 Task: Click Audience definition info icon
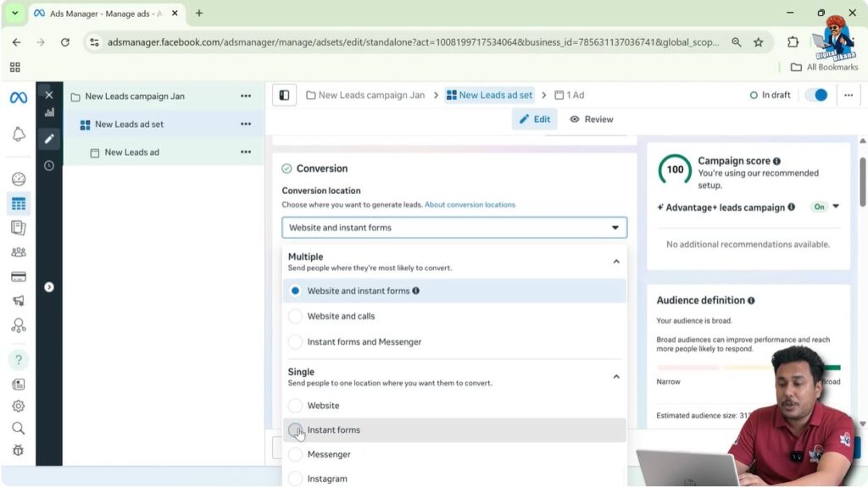(751, 301)
